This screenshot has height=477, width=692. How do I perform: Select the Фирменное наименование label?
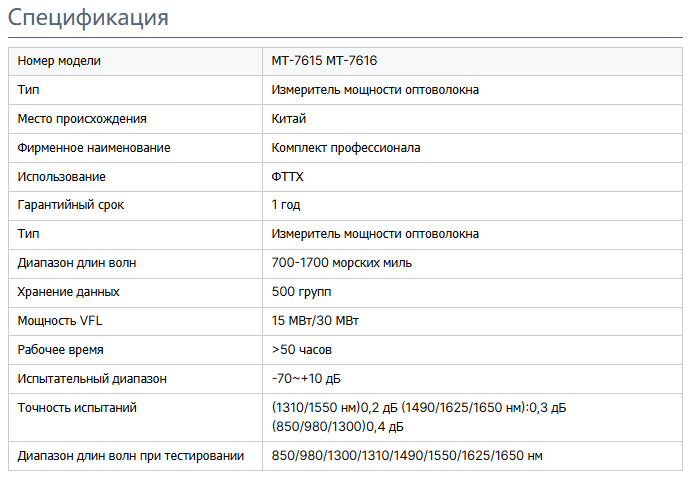tap(94, 148)
